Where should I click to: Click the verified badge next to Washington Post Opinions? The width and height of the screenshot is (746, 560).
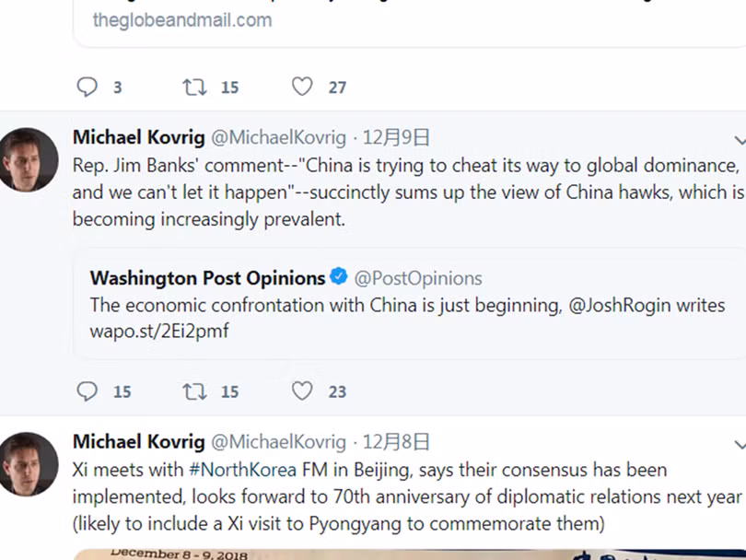pyautogui.click(x=338, y=275)
